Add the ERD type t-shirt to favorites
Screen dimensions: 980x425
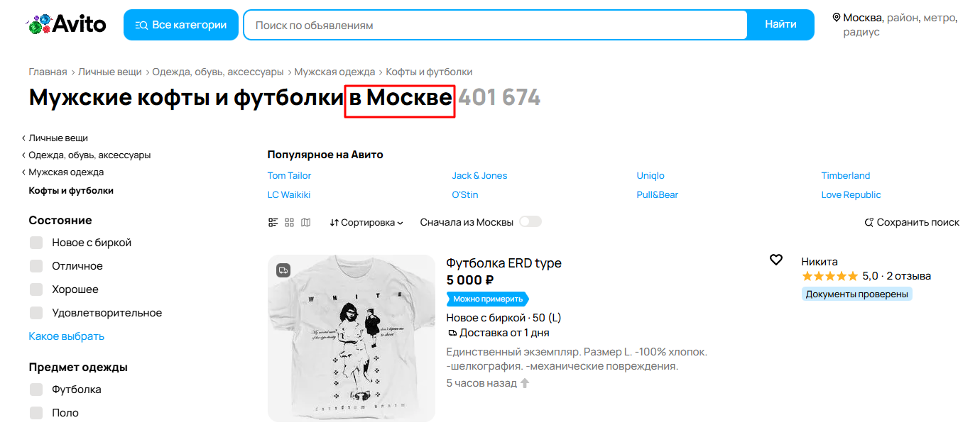(x=775, y=260)
